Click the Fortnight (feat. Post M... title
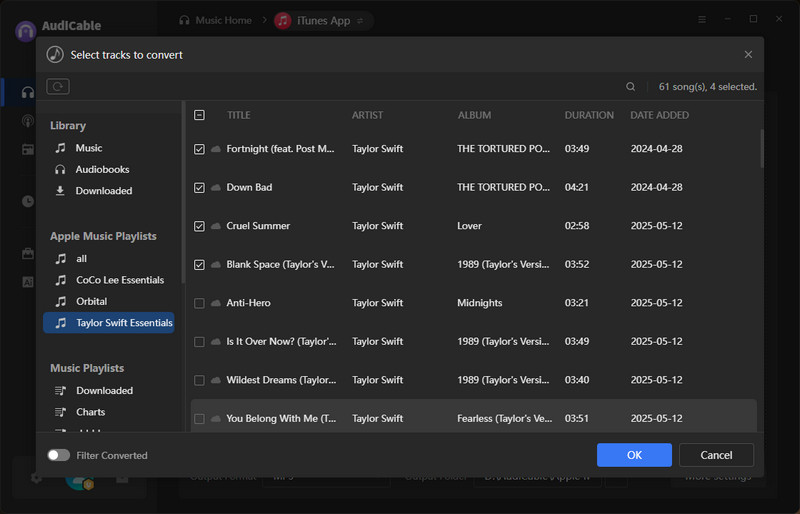 click(x=280, y=149)
